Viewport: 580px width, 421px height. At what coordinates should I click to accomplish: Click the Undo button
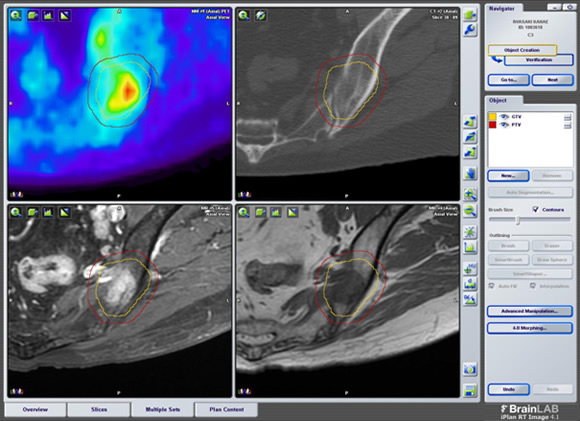(509, 389)
